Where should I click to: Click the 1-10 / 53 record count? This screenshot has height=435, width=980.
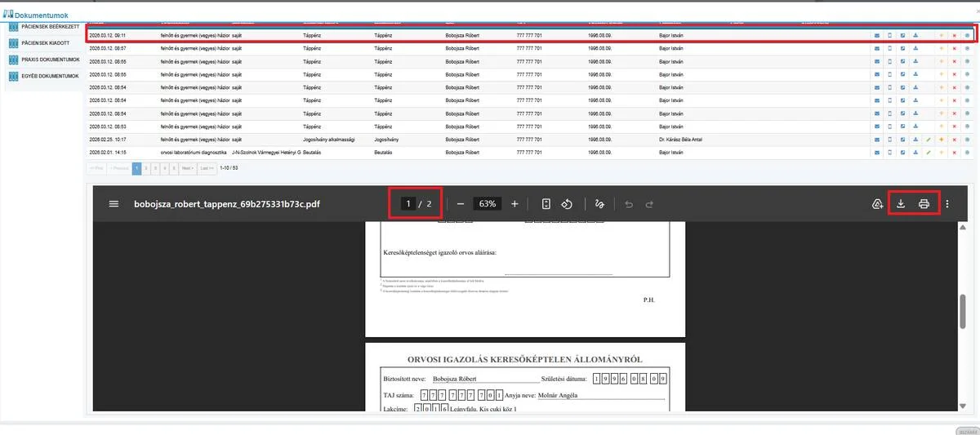coord(229,168)
